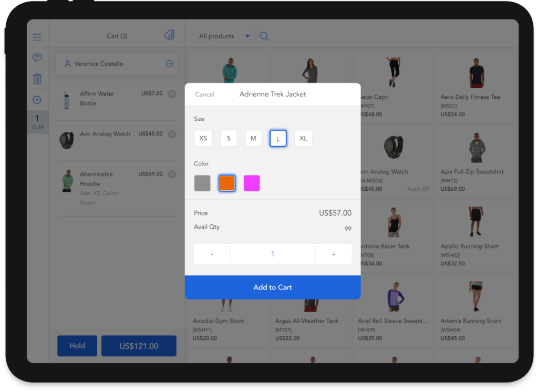
Task: Remove Affirm Water Bottle from the cart
Action: click(172, 94)
